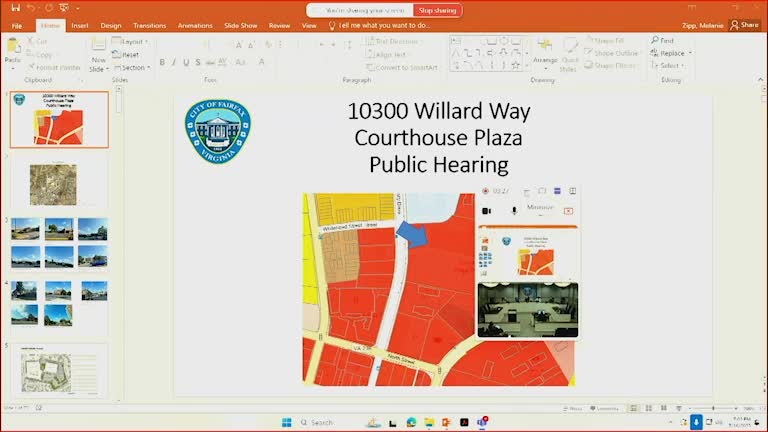Screen dimensions: 768x432
Task: Open the Animations tab
Action: pyautogui.click(x=195, y=25)
